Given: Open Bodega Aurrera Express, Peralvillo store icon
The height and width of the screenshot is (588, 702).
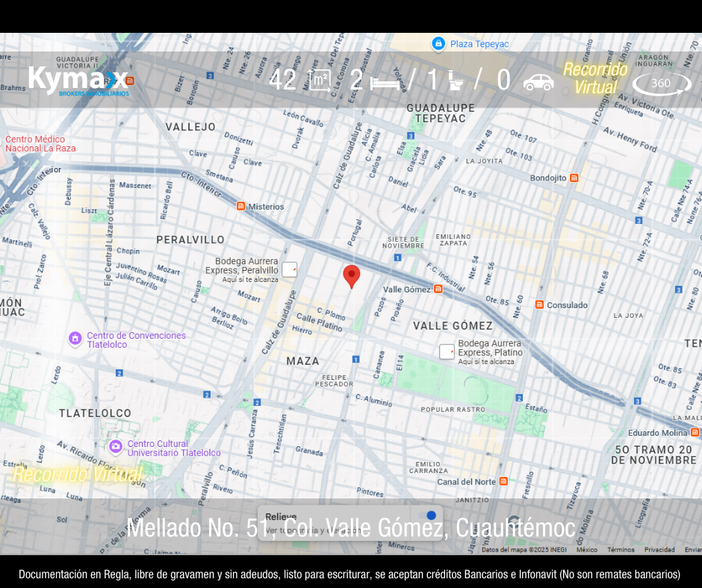Looking at the screenshot, I should 289,269.
